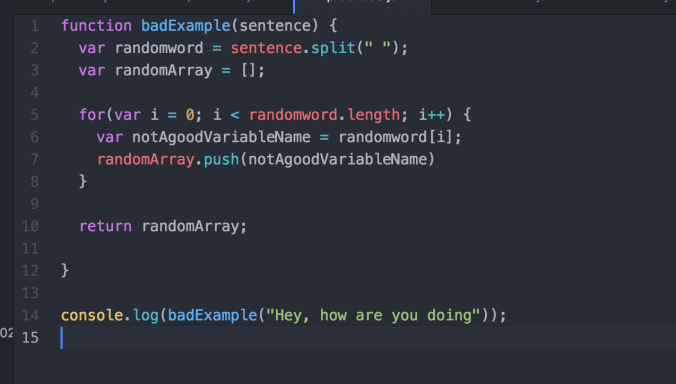Image resolution: width=676 pixels, height=384 pixels.
Task: Click the split method call on line 2
Action: point(333,48)
